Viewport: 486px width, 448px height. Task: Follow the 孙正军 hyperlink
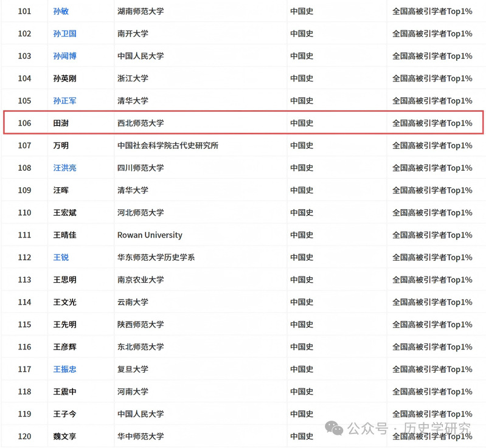(x=64, y=101)
